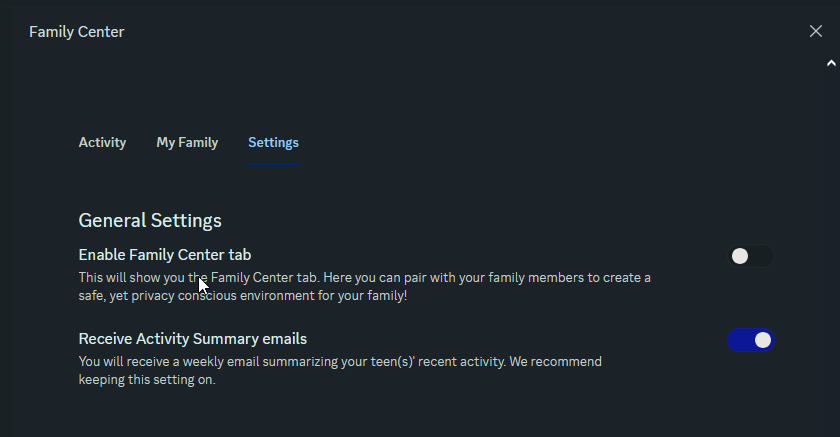840x437 pixels.
Task: Switch to the Activity tab
Action: (102, 142)
